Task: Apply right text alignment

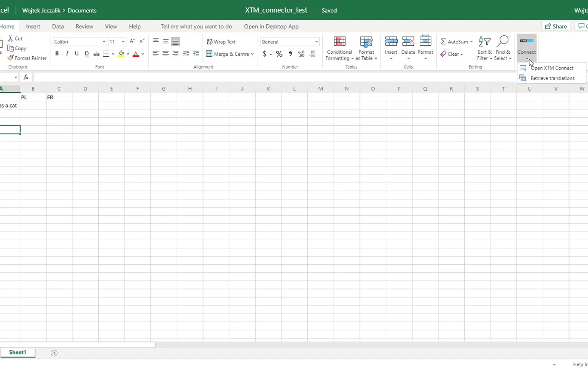Action: (x=176, y=54)
